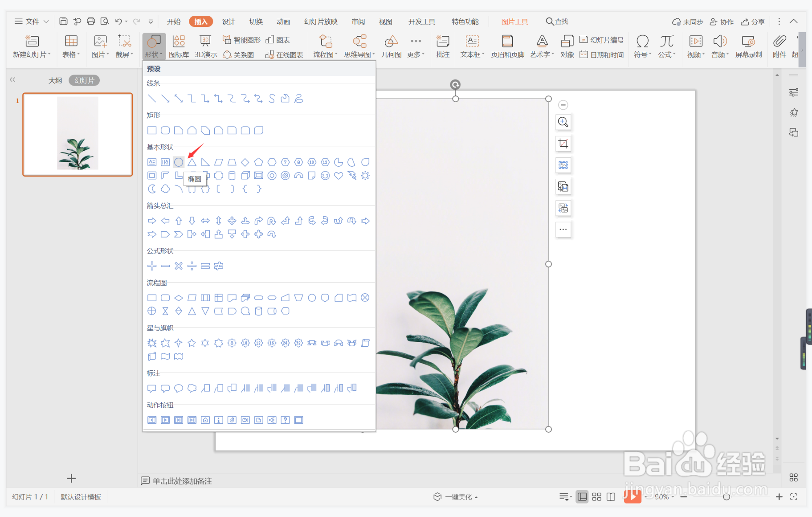
Task: Expand the 形状 shapes dropdown
Action: coord(154,55)
